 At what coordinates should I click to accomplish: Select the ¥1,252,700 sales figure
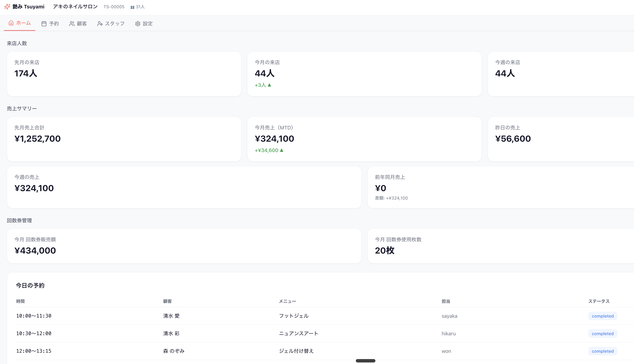[x=37, y=139]
